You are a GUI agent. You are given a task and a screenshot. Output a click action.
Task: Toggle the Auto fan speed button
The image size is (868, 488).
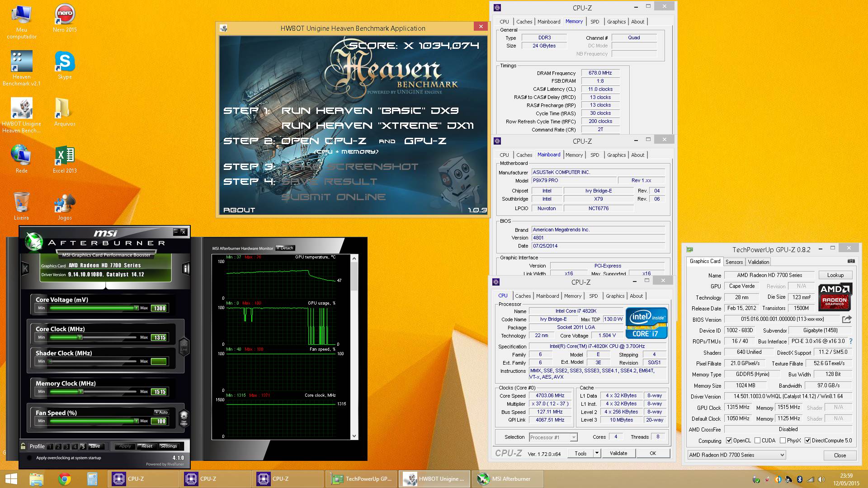click(161, 412)
